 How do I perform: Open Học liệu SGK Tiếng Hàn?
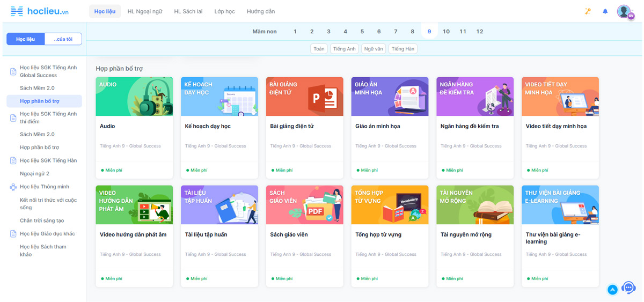coord(48,160)
